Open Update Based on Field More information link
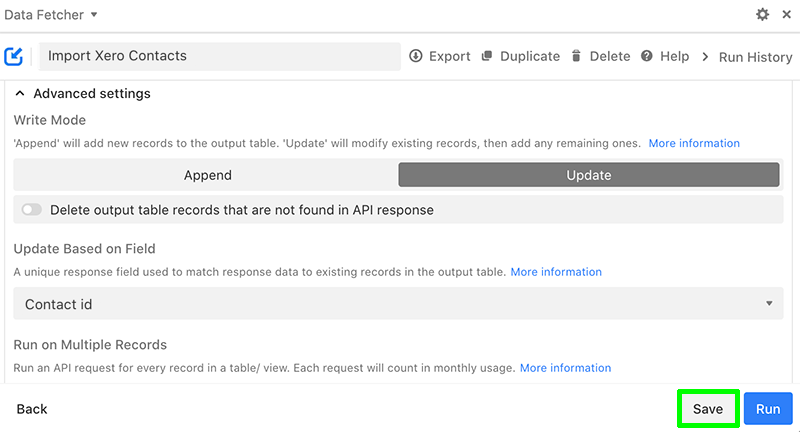Viewport: 800px width, 432px height. point(556,272)
